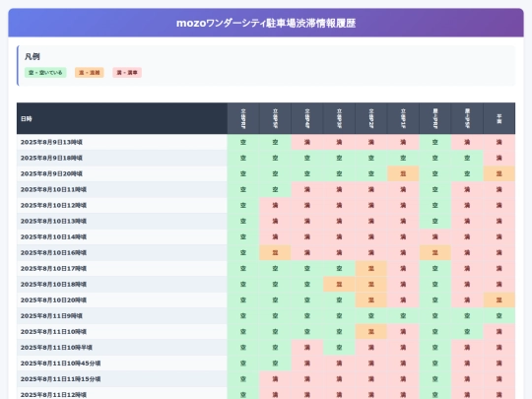Image resolution: width=532 pixels, height=399 pixels.
Task: Click the 屋上PRF column header
Action: (435, 118)
